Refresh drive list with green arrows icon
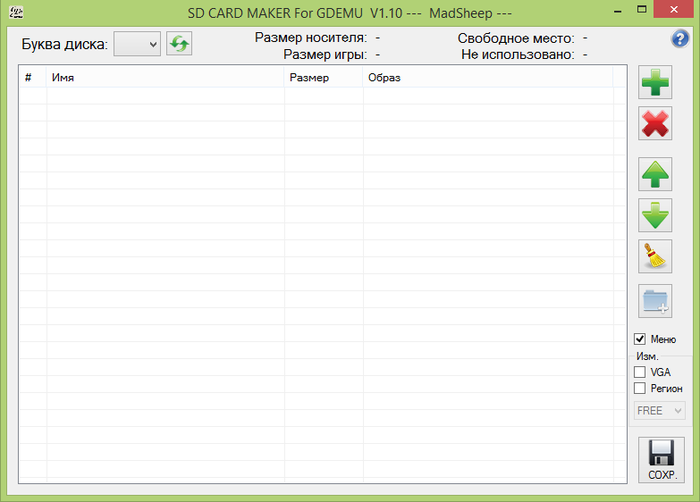Screen dimensions: 700x502 coord(179,43)
